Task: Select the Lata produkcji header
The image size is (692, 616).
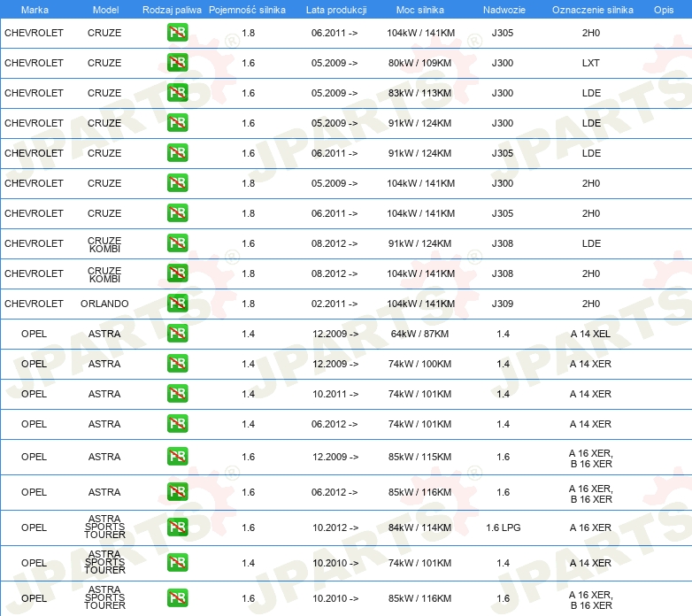Action: [x=336, y=10]
